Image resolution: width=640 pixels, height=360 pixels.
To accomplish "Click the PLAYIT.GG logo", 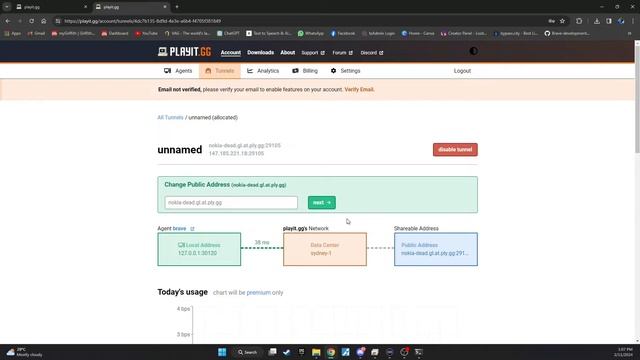I will point(184,52).
